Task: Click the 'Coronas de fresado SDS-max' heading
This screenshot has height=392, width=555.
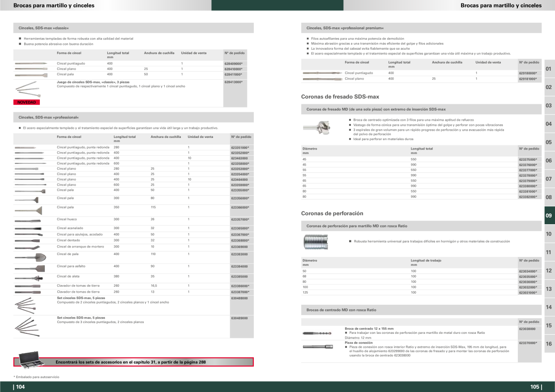Action: pyautogui.click(x=340, y=97)
